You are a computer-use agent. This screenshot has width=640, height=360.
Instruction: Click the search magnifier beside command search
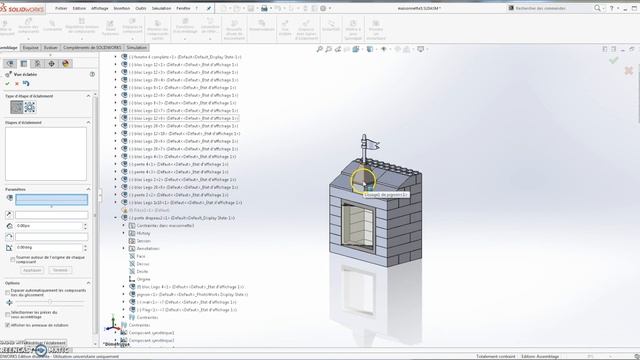click(x=597, y=8)
